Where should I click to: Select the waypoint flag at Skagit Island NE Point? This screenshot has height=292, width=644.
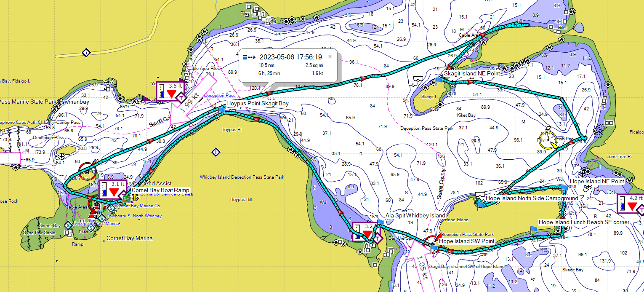[439, 80]
